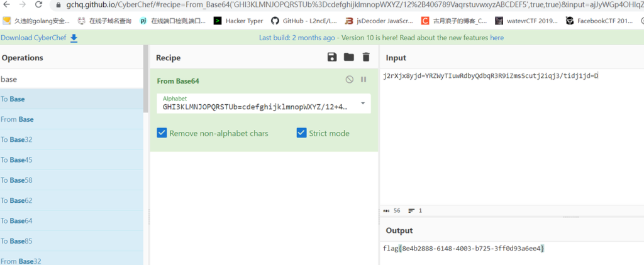Set breakpoint on From Base64 step
644x265 pixels.
pos(363,80)
